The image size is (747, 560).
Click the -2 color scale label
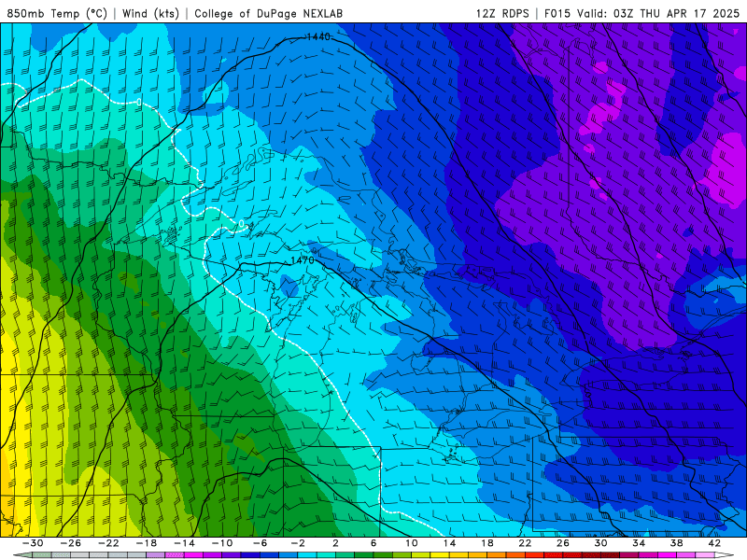(297, 543)
